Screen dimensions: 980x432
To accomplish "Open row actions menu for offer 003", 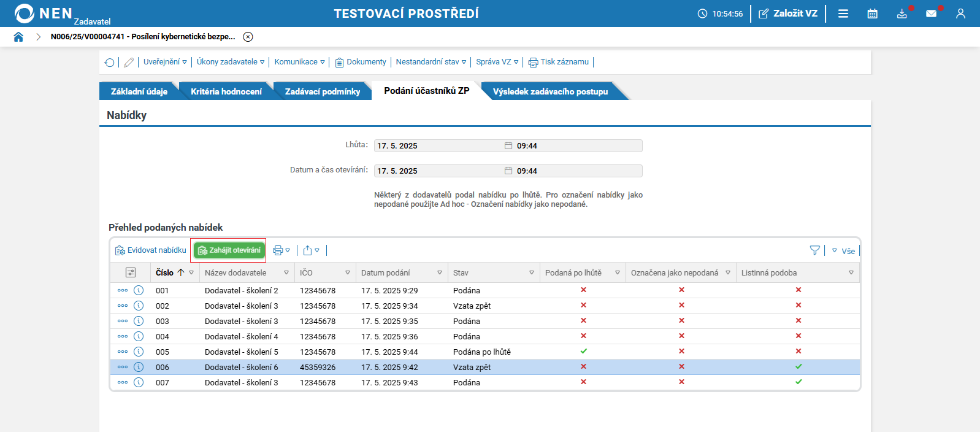I will tap(123, 321).
